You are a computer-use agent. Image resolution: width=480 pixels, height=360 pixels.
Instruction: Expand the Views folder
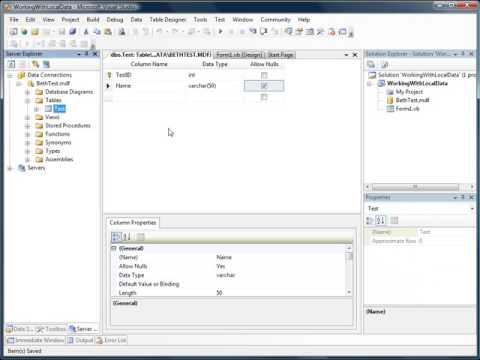click(28, 117)
